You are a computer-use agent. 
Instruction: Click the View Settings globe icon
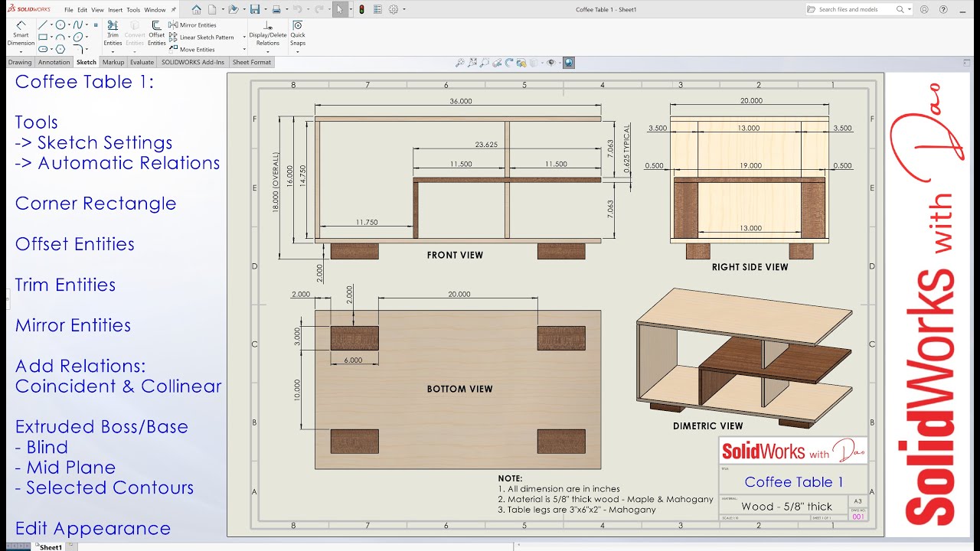click(x=569, y=63)
